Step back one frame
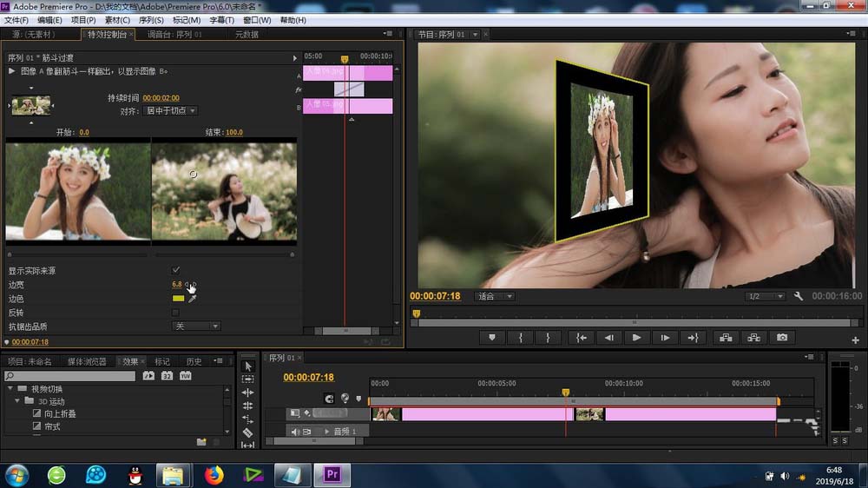868x488 pixels. tap(609, 337)
